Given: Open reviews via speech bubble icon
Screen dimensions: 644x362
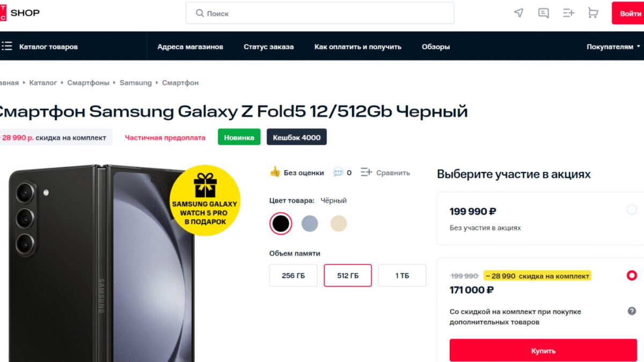Looking at the screenshot, I should coord(338,172).
